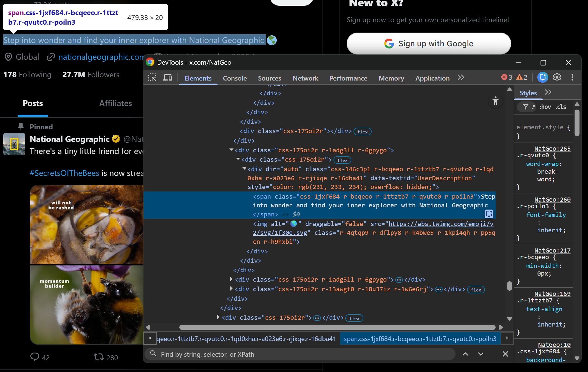Activate the inspect element picker icon
This screenshot has height=372, width=588.
(152, 78)
